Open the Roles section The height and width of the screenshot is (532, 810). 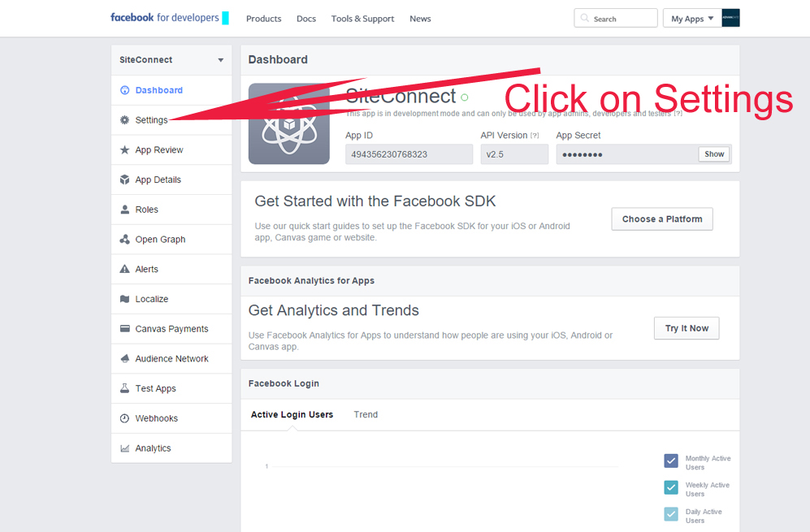(171, 210)
